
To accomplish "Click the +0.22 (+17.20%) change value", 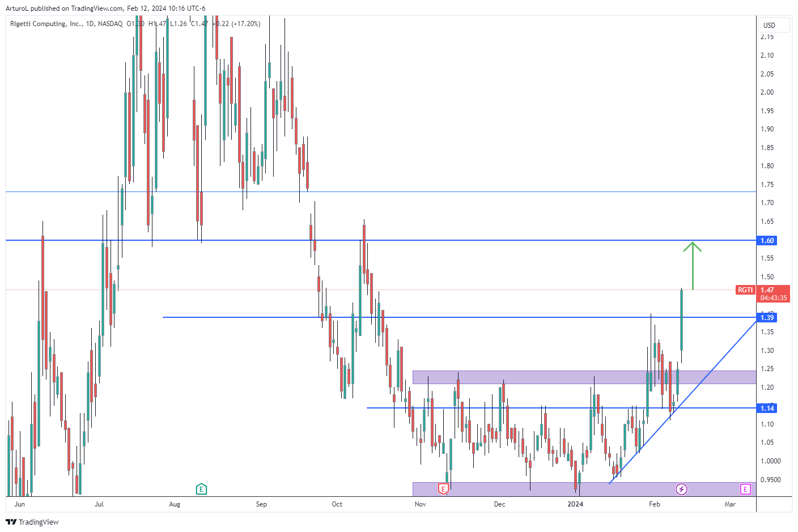I will [236, 24].
